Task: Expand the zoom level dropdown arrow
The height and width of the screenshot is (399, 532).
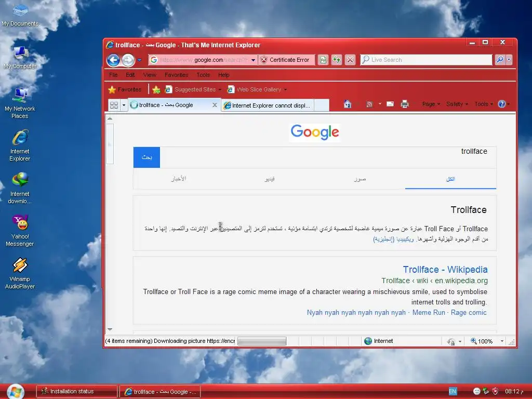Action: 502,341
